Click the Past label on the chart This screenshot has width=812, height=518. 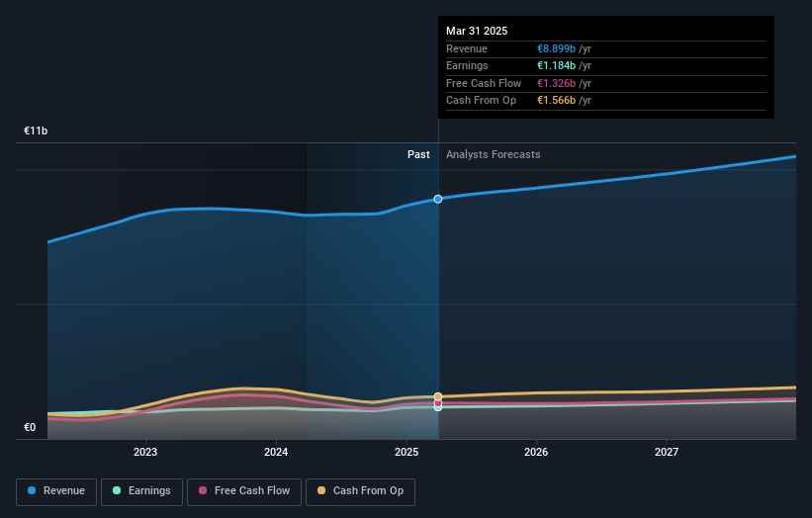pyautogui.click(x=418, y=155)
